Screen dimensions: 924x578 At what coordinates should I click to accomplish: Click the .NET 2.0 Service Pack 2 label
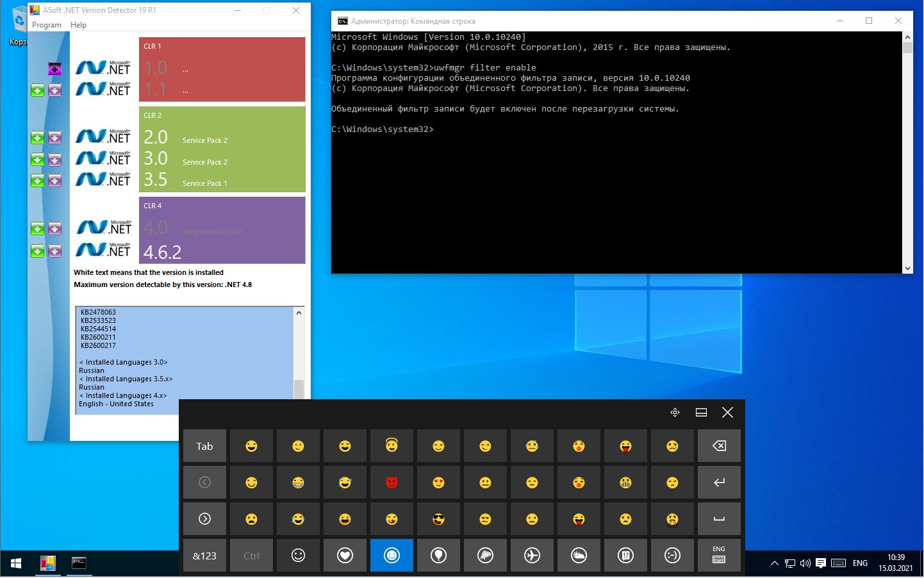point(205,140)
